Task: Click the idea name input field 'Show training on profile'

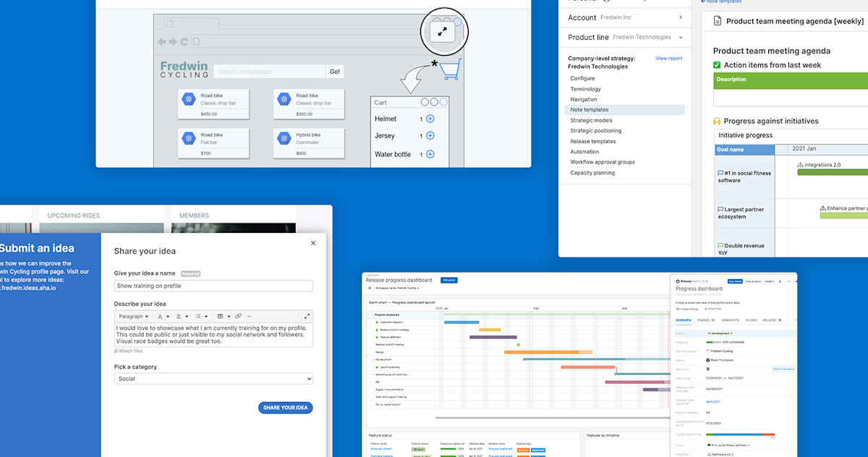Action: [213, 286]
